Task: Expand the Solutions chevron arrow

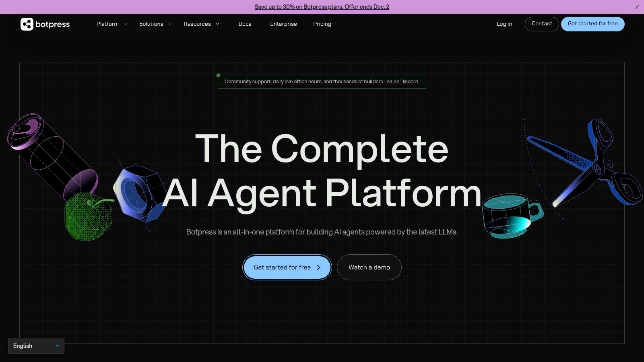Action: (170, 24)
